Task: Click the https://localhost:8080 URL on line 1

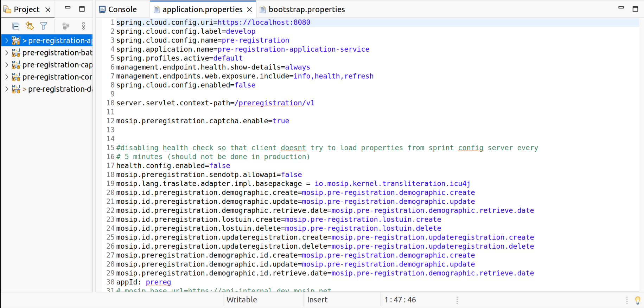Action: 264,22
